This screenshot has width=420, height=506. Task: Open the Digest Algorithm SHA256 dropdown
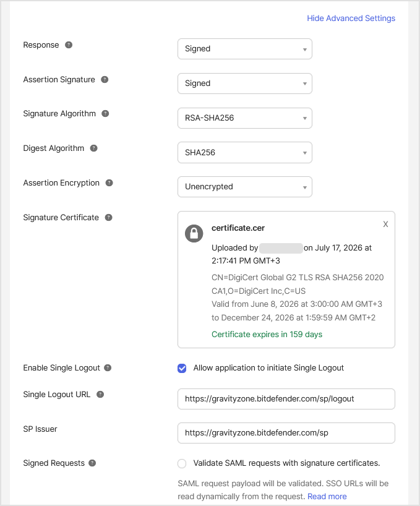245,153
